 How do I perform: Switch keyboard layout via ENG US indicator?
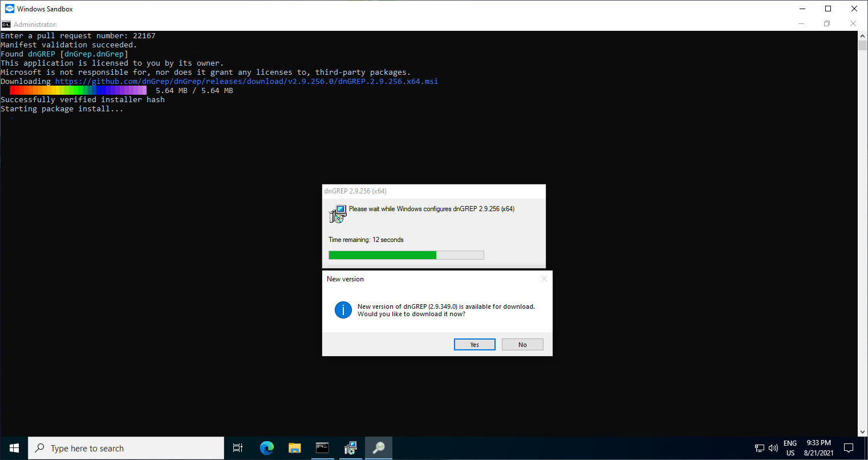790,448
